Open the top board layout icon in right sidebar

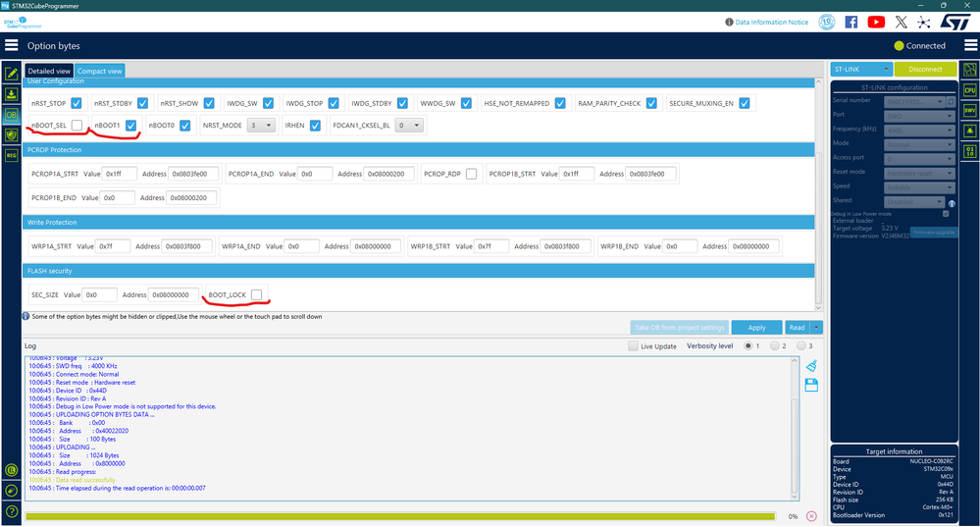970,70
